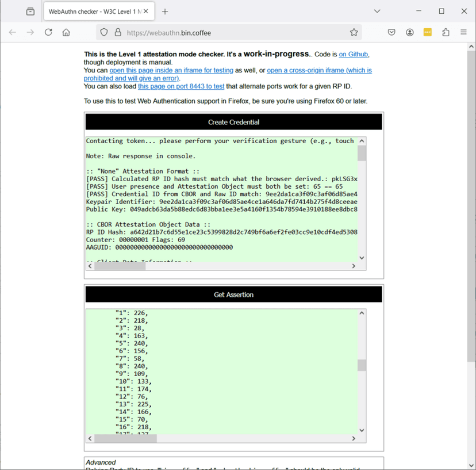Open tracking protection shield panel

coord(104,33)
